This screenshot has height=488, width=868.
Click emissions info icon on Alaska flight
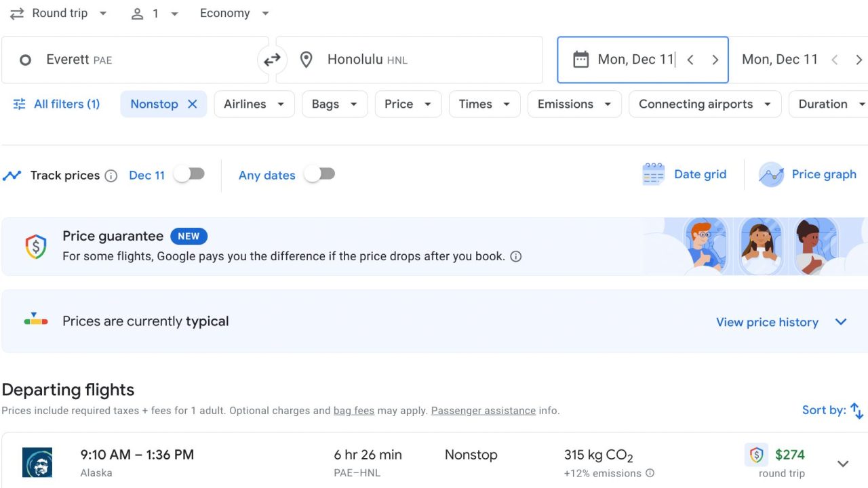coord(650,473)
